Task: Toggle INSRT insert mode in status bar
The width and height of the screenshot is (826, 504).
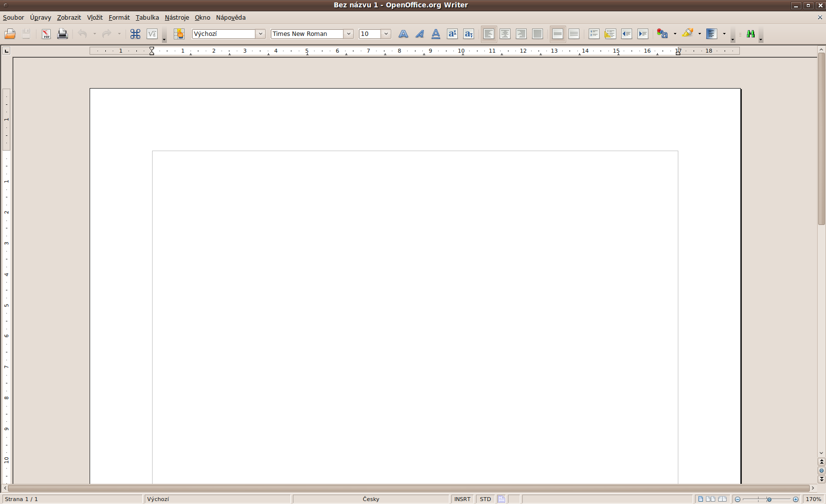Action: [x=462, y=499]
